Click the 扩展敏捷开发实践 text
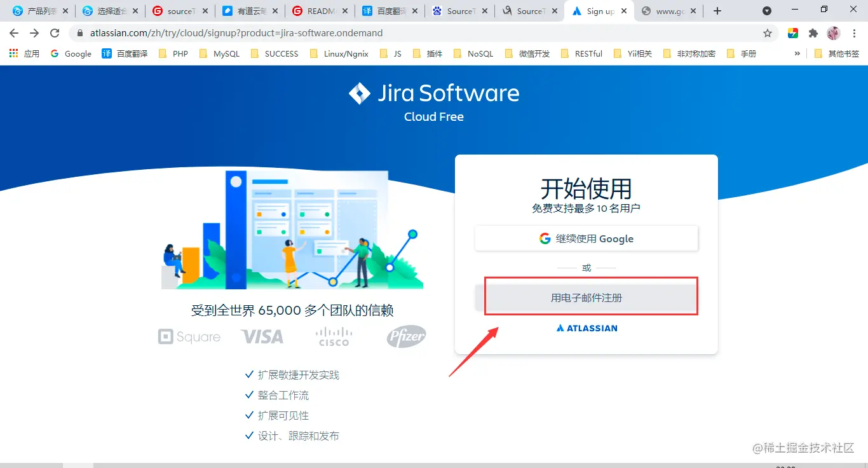 (x=299, y=375)
